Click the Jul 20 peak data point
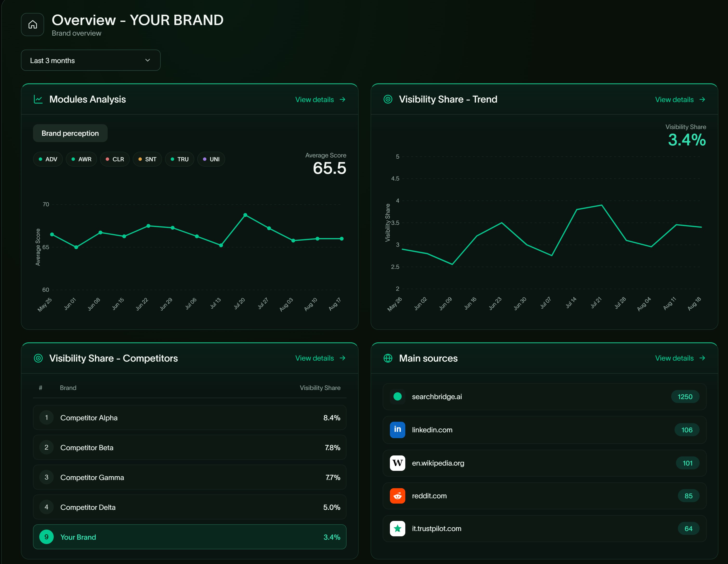Image resolution: width=728 pixels, height=564 pixels. click(245, 215)
